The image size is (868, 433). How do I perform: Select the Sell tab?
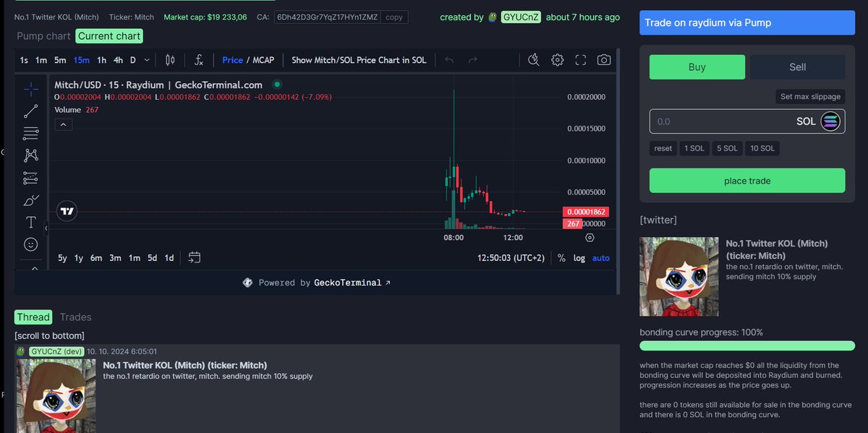tap(797, 67)
